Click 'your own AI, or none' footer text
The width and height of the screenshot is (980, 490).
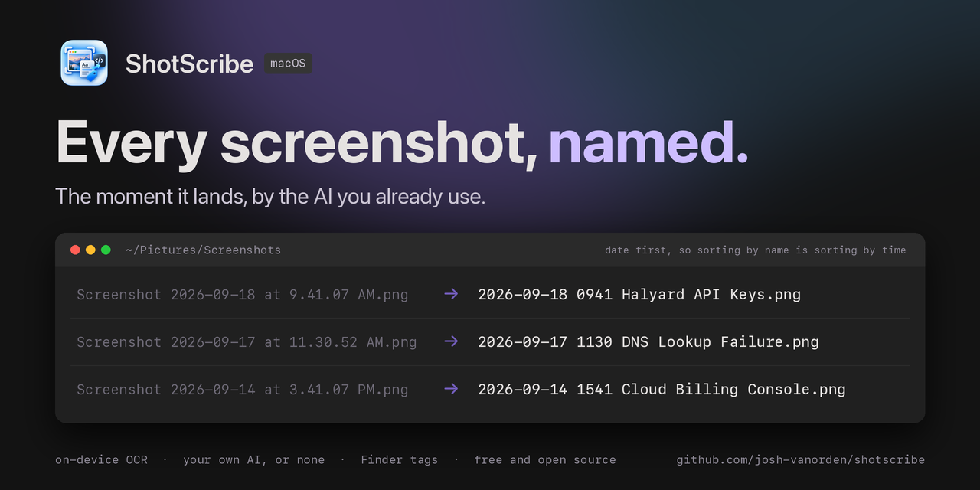point(254,460)
